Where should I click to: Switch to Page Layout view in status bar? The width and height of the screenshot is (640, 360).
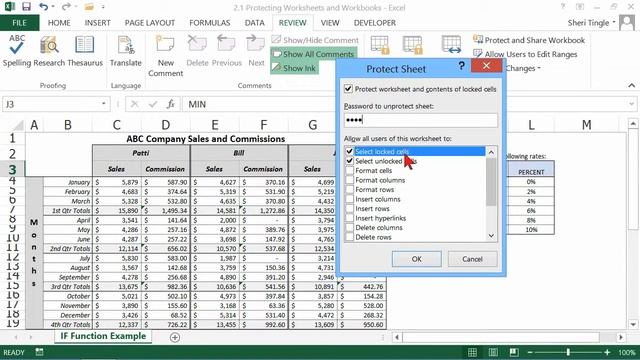[493, 352]
